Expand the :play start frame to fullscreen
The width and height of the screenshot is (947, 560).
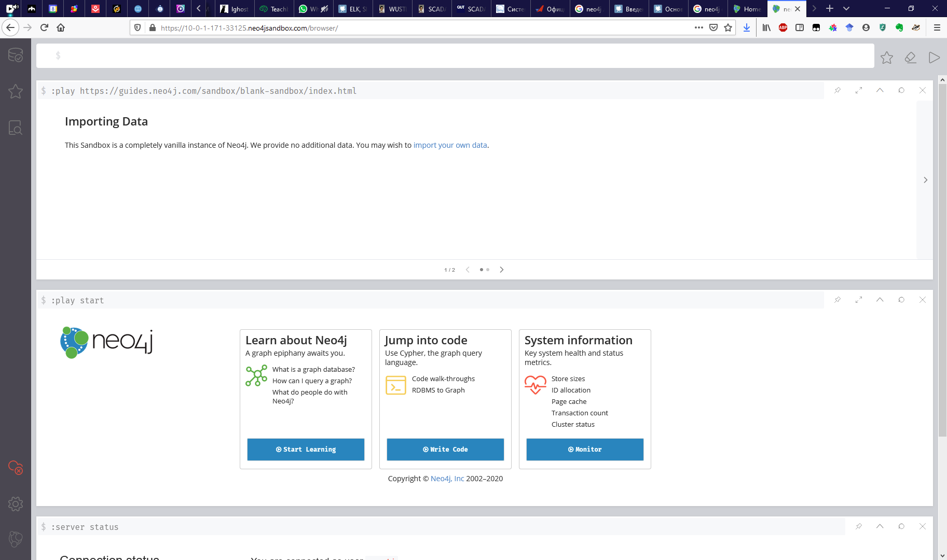[x=859, y=300]
